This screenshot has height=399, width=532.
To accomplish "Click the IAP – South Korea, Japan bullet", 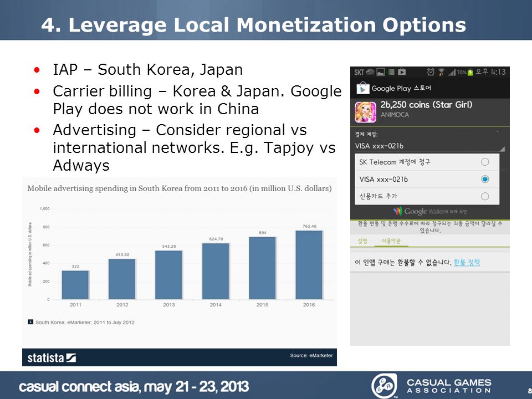I will coord(147,70).
